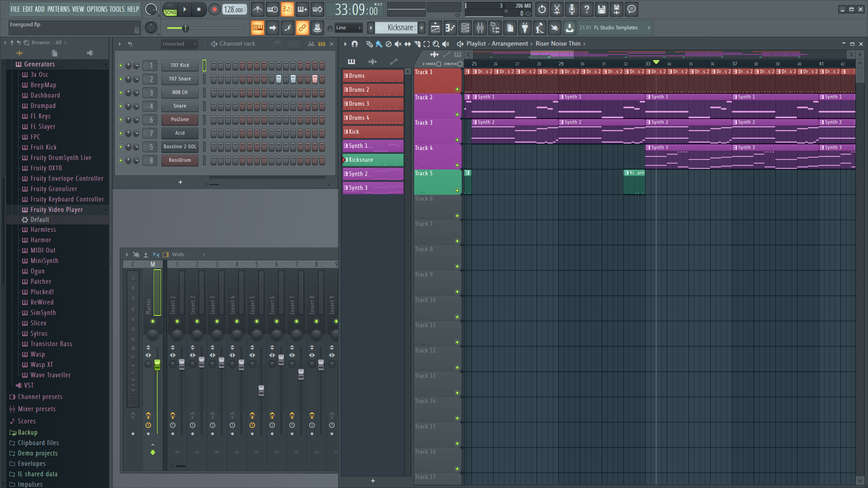Open the view browser icon in toolbar
The width and height of the screenshot is (868, 488).
click(495, 28)
